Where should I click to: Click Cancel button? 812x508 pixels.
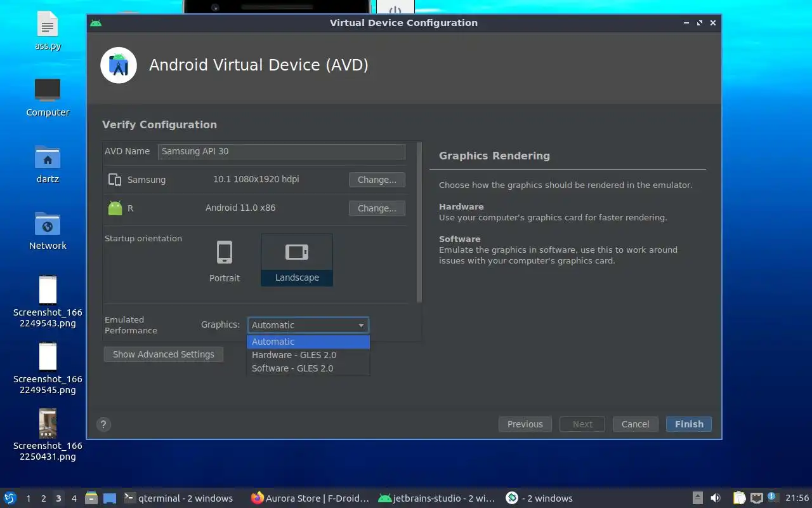point(635,424)
